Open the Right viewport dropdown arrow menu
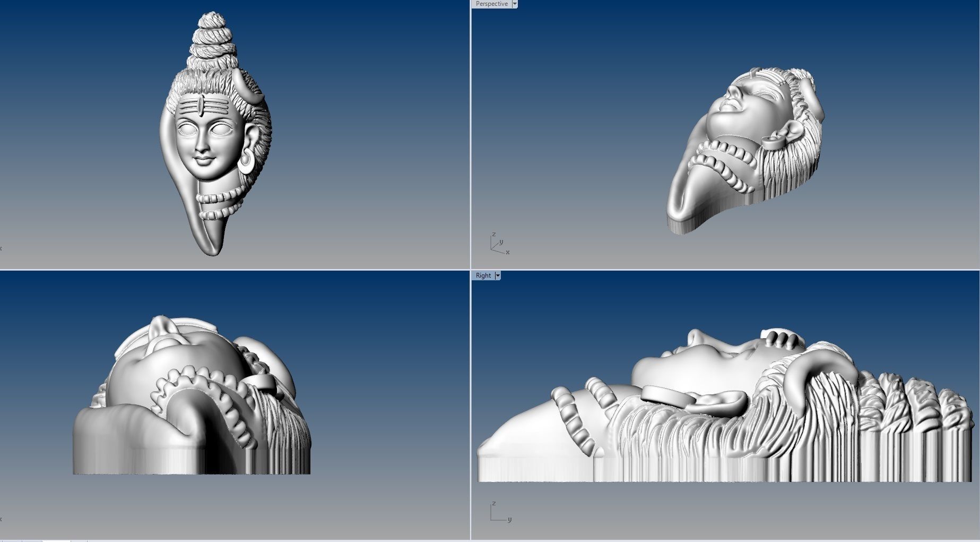Image resolution: width=980 pixels, height=542 pixels. [498, 276]
